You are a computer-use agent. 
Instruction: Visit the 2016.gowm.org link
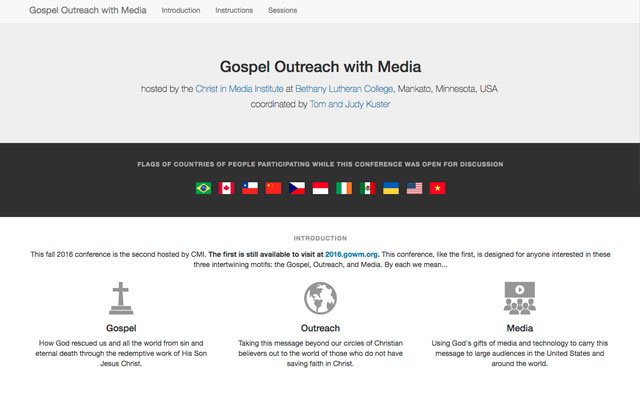352,255
